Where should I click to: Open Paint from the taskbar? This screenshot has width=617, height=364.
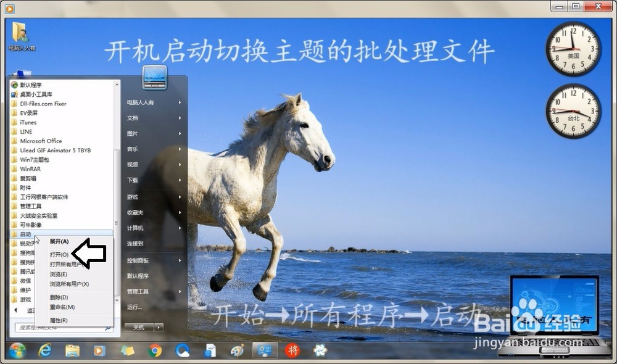[238, 350]
